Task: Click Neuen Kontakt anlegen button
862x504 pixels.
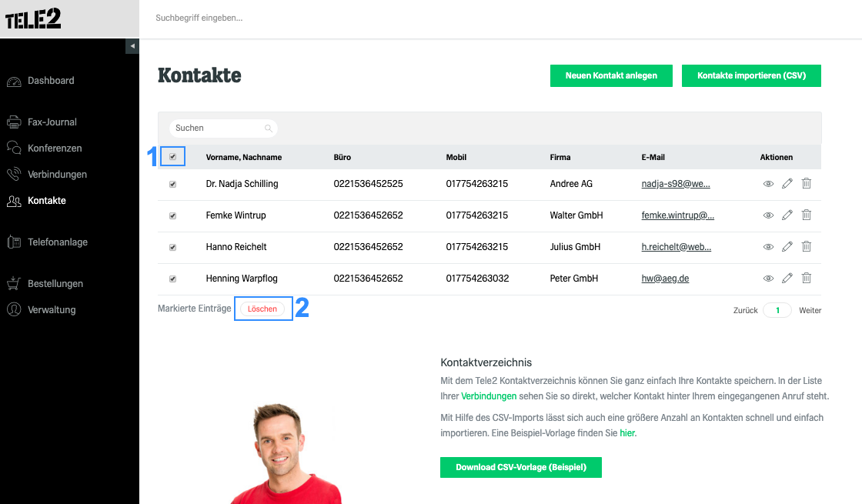Action: point(611,76)
